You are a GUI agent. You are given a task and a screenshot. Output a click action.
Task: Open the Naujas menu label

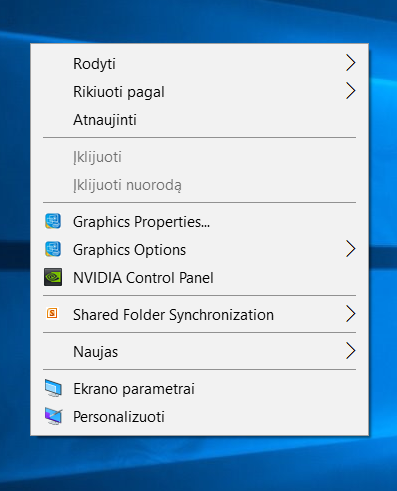tap(95, 352)
